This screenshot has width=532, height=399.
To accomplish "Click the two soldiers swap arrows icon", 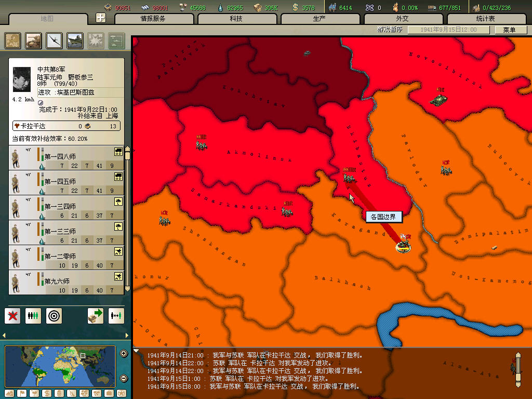I will click(116, 316).
